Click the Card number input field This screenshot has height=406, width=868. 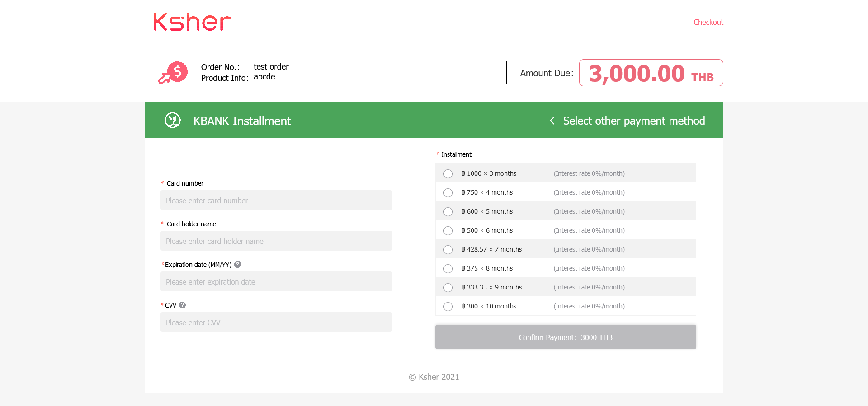tap(276, 200)
